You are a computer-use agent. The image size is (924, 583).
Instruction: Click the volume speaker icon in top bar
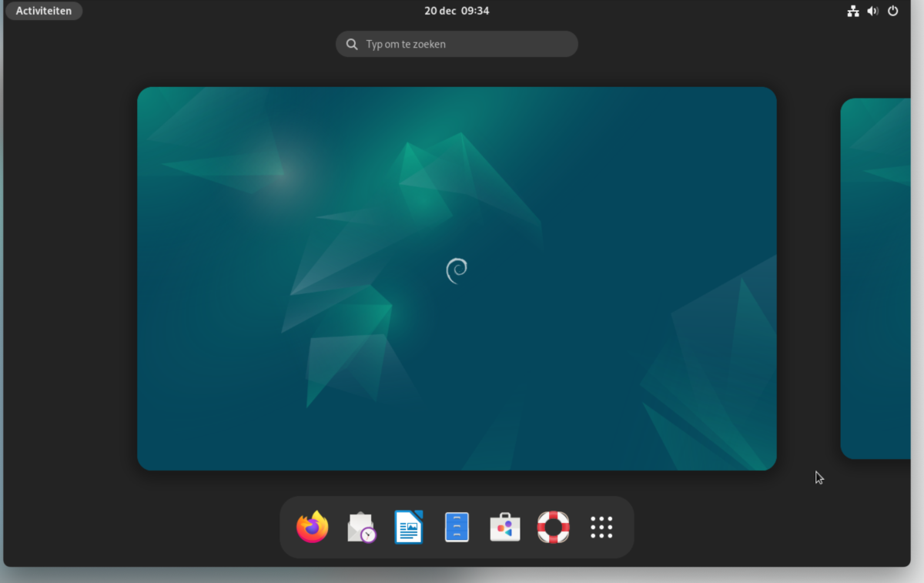872,11
